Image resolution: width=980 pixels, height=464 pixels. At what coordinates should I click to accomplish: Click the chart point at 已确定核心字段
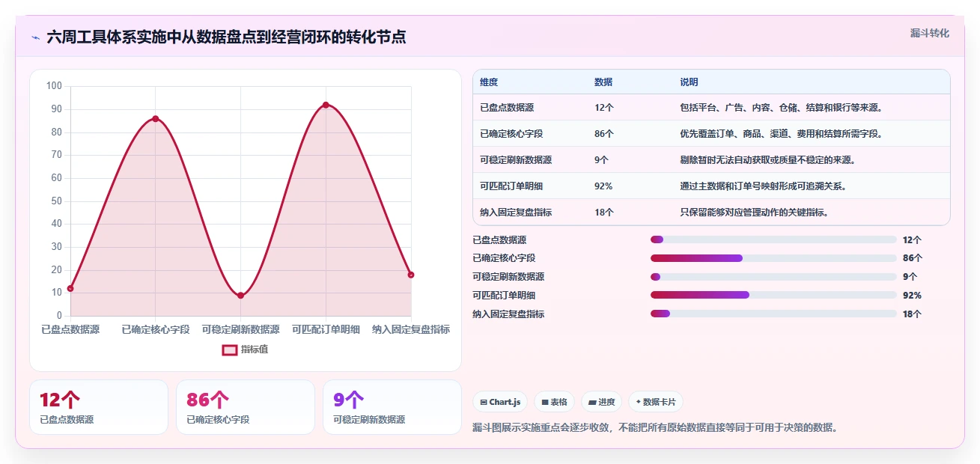pyautogui.click(x=156, y=118)
